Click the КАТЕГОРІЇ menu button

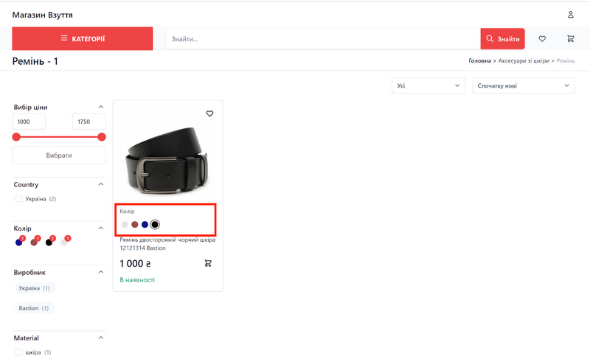point(83,38)
